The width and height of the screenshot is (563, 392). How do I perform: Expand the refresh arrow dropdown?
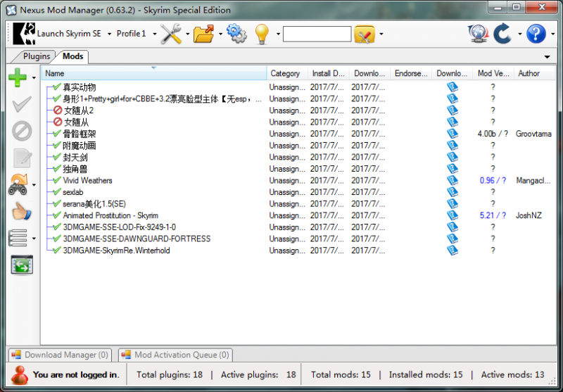[519, 34]
